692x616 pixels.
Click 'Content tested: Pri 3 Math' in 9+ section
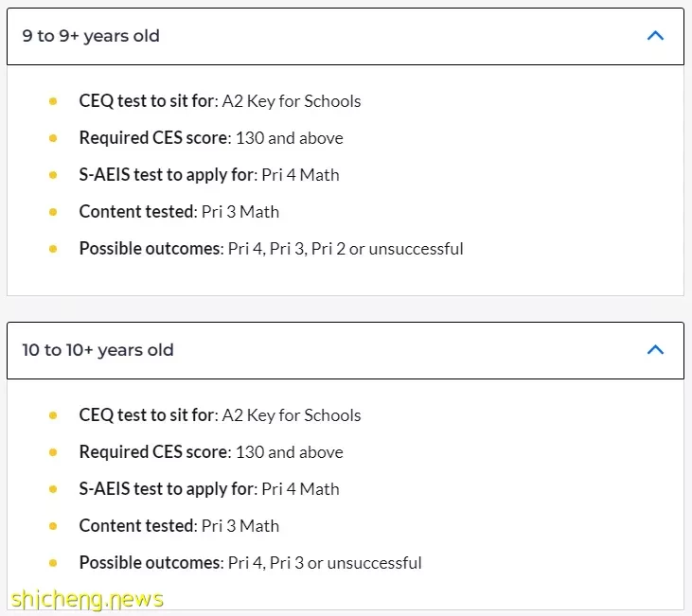point(179,212)
